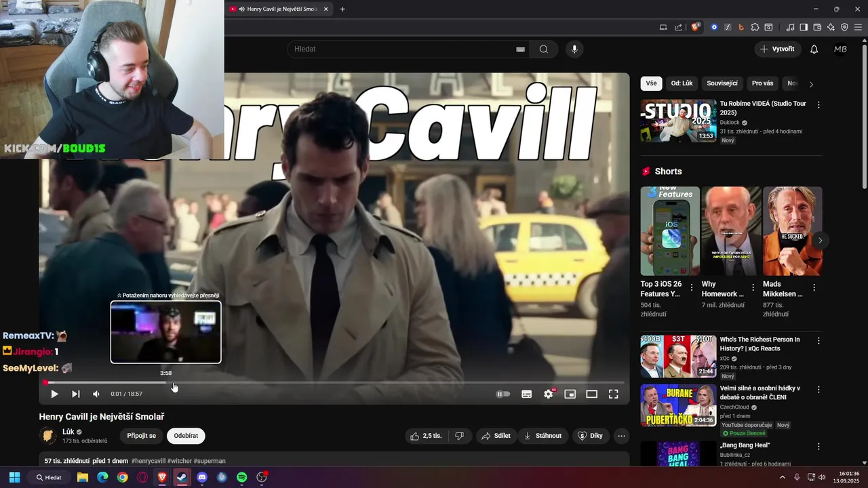Open Studio Tour 2025 video thumbnail
The height and width of the screenshot is (488, 868).
[678, 121]
